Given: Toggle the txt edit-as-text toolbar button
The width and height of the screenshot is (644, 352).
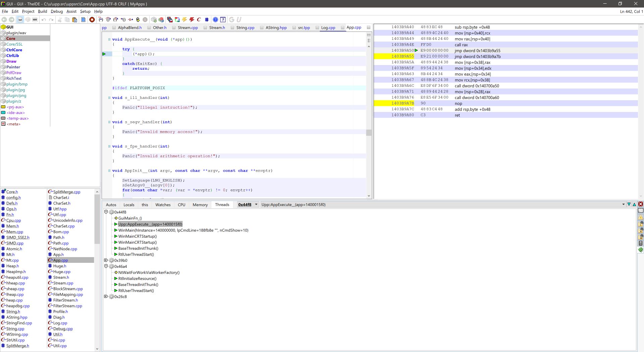Looking at the screenshot, I should [20, 20].
